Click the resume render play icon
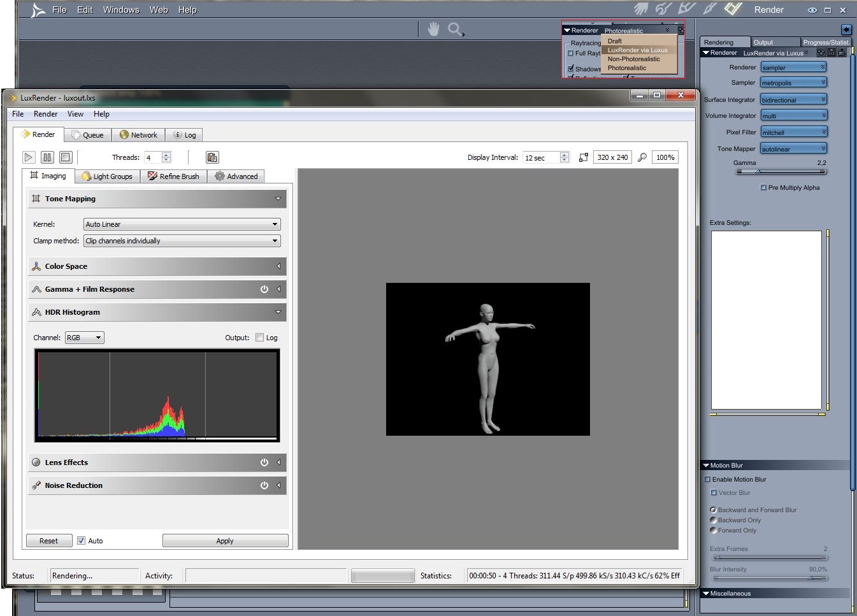 [29, 157]
